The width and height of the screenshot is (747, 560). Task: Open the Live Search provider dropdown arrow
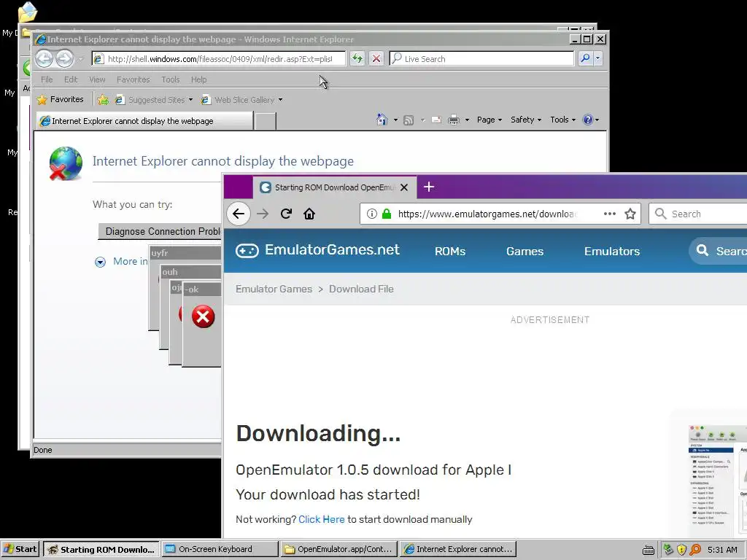tap(597, 58)
